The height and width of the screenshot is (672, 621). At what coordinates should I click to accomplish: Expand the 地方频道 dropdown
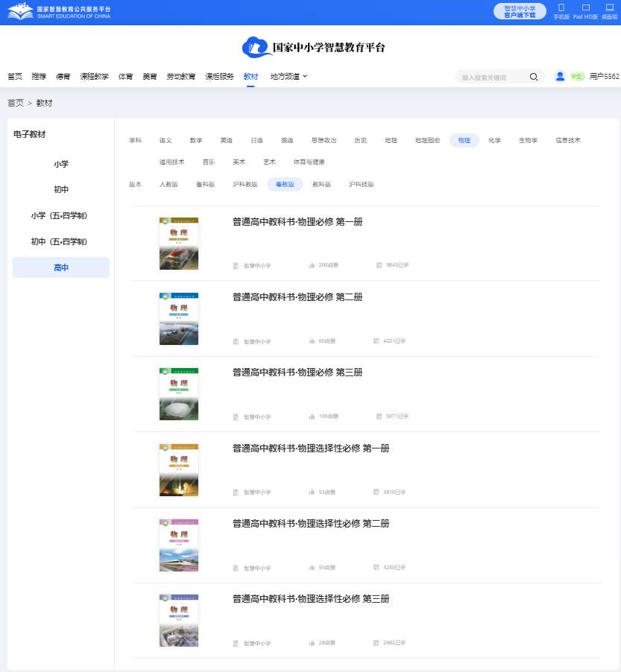click(x=288, y=76)
